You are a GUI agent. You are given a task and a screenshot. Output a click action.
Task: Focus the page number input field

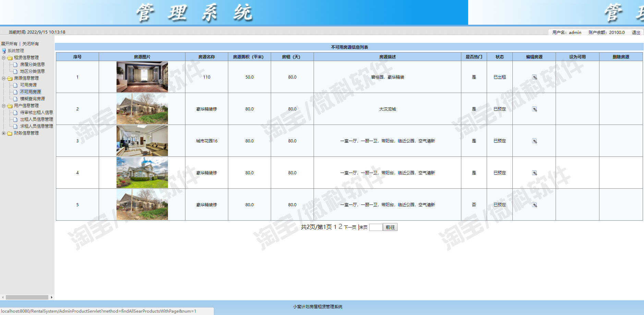376,227
